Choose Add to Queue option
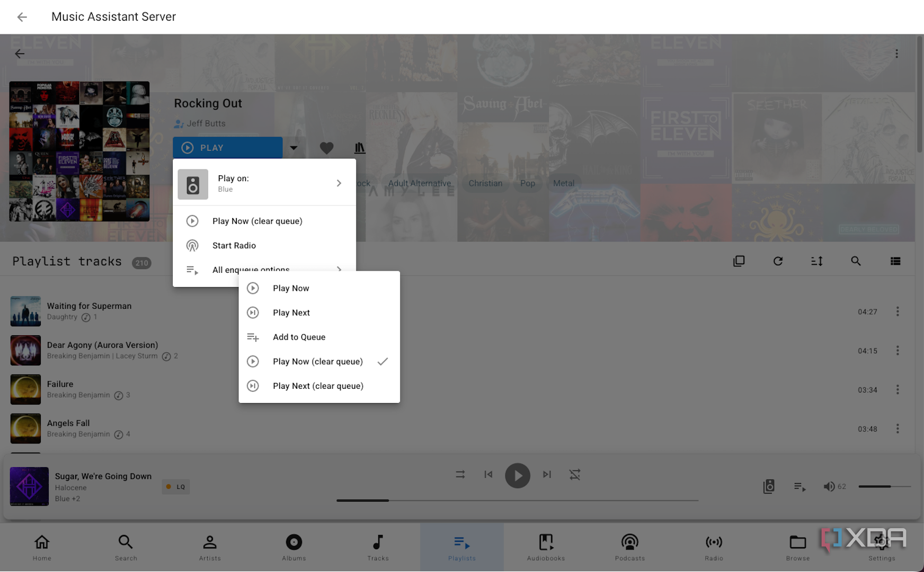This screenshot has height=572, width=924. pos(319,337)
